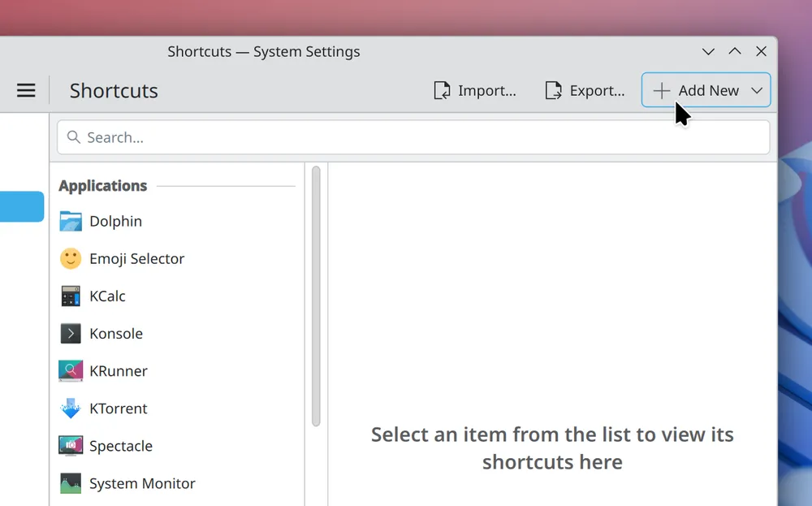Screen dimensions: 812x506
Task: Click the Export document icon
Action: pyautogui.click(x=553, y=90)
